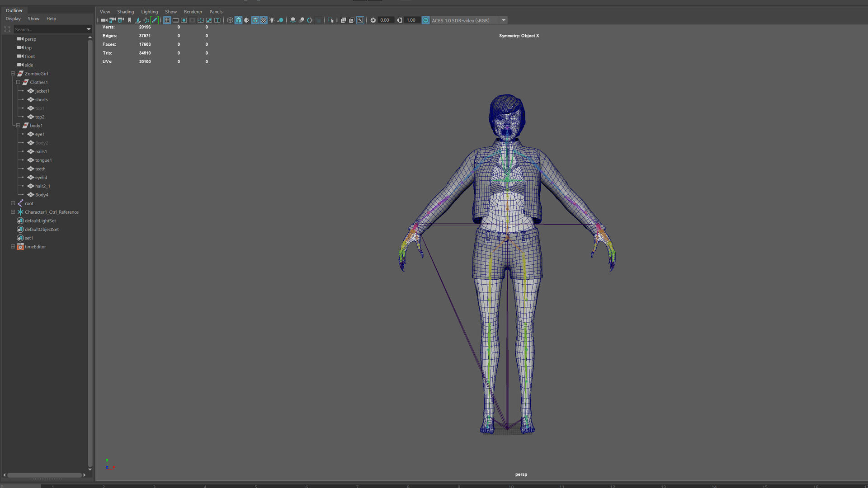Activate the Grease Pencil tool icon

click(x=154, y=20)
